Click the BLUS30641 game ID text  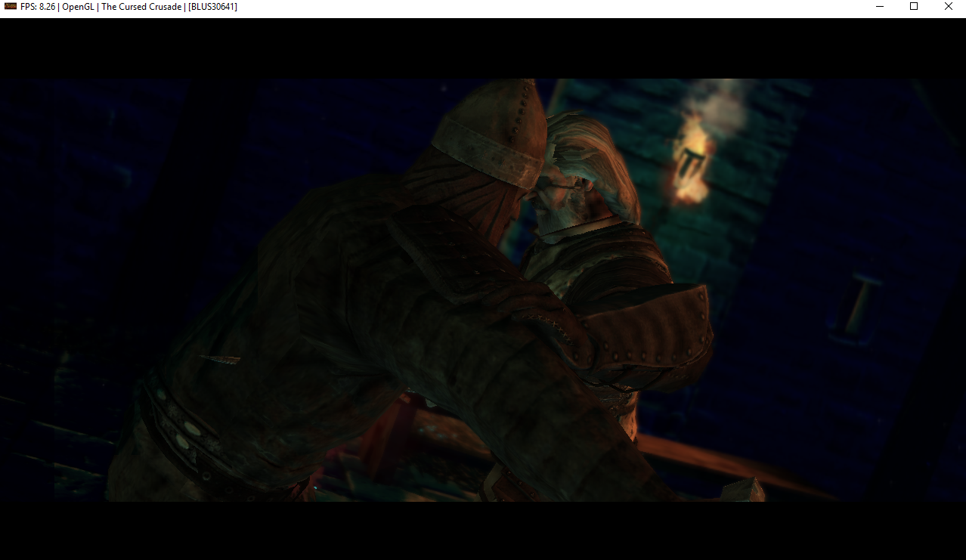[x=212, y=7]
